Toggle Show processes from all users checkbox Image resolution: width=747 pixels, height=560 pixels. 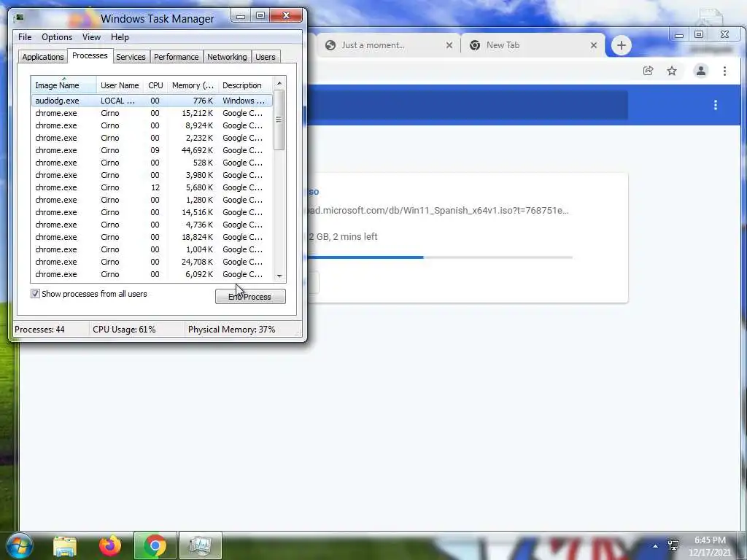pyautogui.click(x=35, y=294)
